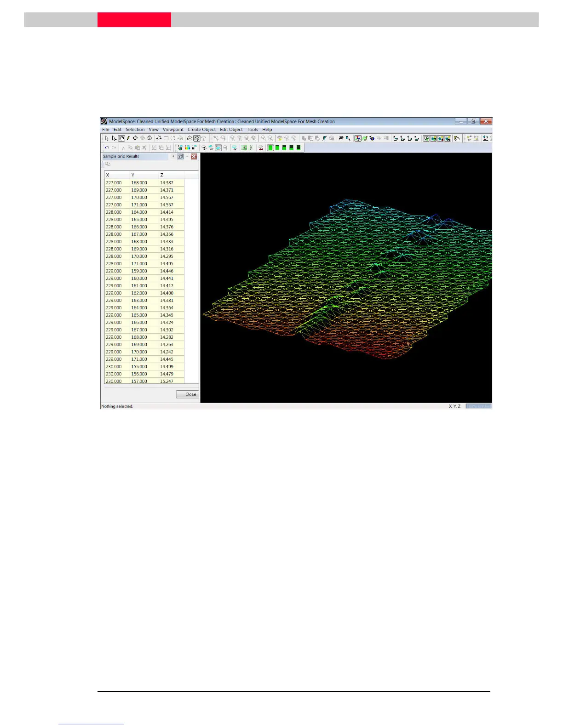Click the Y column header
Image resolution: width=563 pixels, height=728 pixels.
(x=144, y=175)
